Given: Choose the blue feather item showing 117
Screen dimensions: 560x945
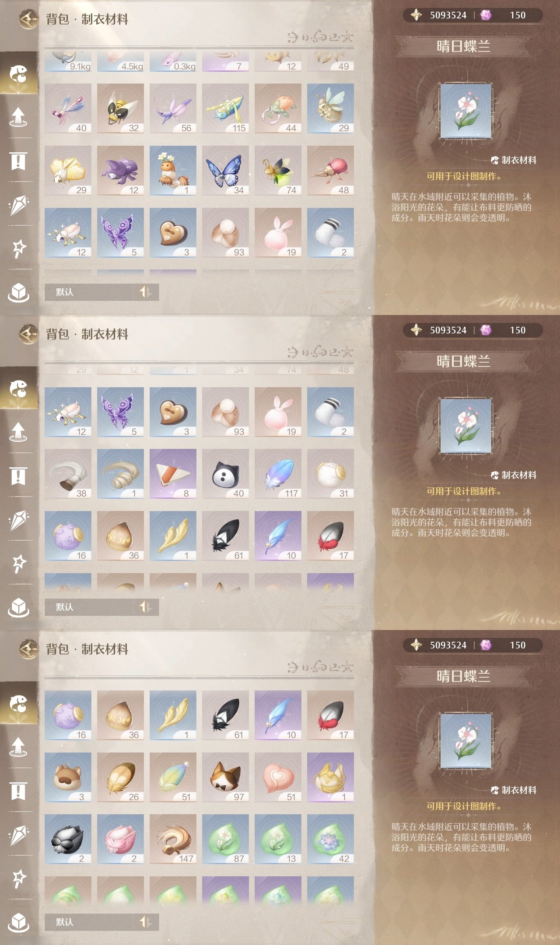Looking at the screenshot, I should point(278,474).
